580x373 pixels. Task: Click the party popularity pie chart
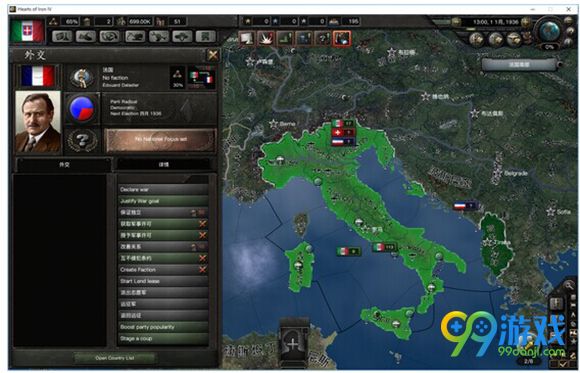(81, 109)
